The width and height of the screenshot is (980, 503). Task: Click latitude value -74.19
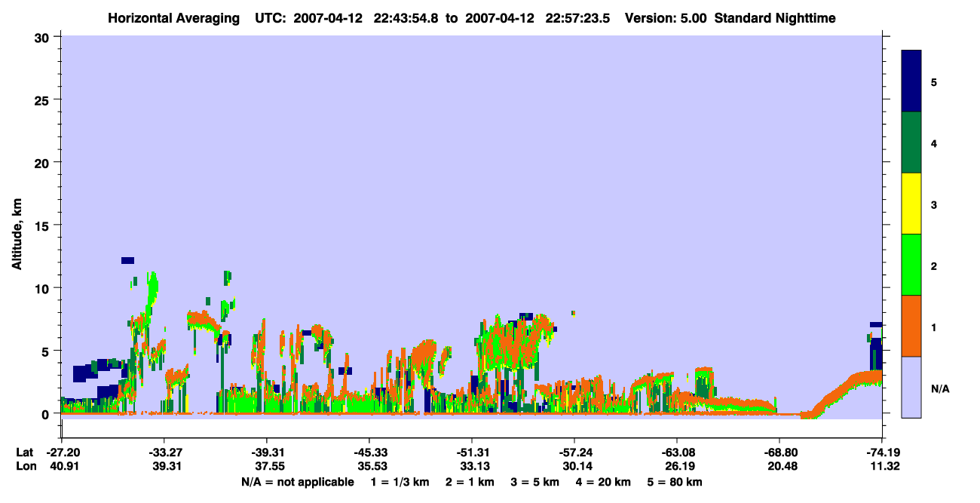[882, 452]
